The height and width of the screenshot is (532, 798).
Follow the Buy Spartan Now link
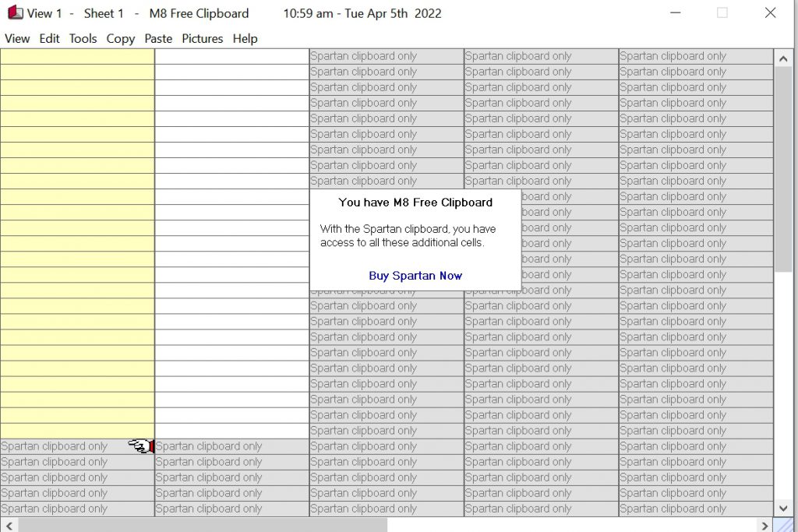pyautogui.click(x=415, y=276)
